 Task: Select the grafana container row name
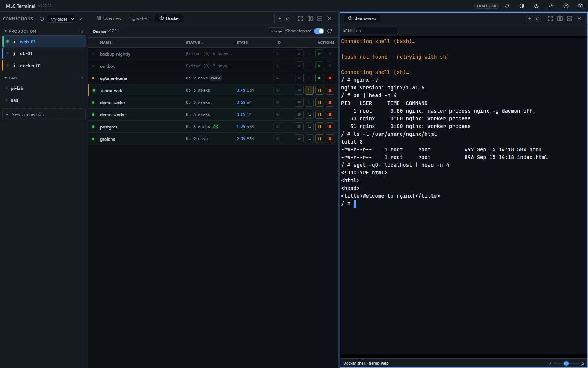click(x=108, y=139)
